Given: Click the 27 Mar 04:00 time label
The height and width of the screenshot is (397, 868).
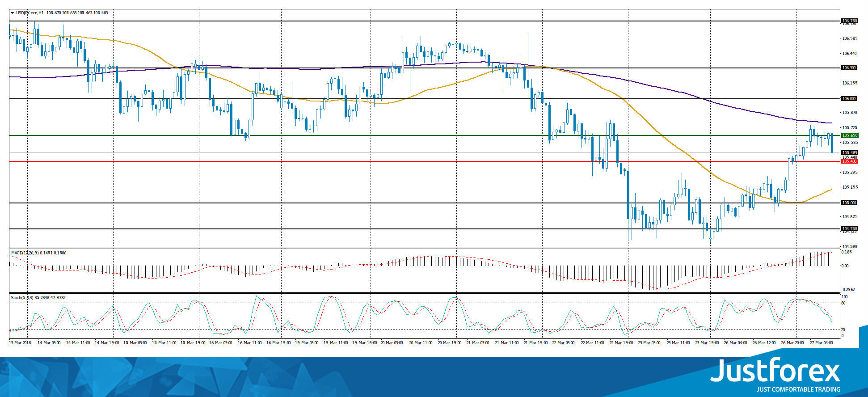Looking at the screenshot, I should click(x=822, y=343).
